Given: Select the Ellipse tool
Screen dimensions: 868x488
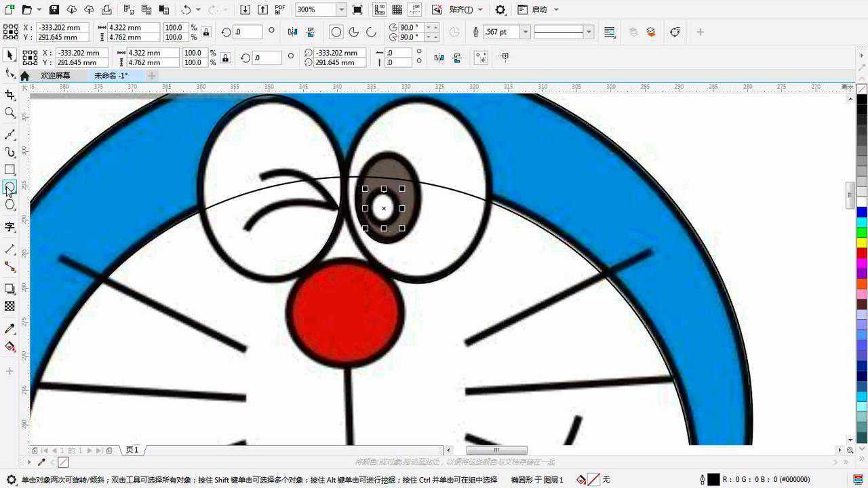Looking at the screenshot, I should 9,187.
